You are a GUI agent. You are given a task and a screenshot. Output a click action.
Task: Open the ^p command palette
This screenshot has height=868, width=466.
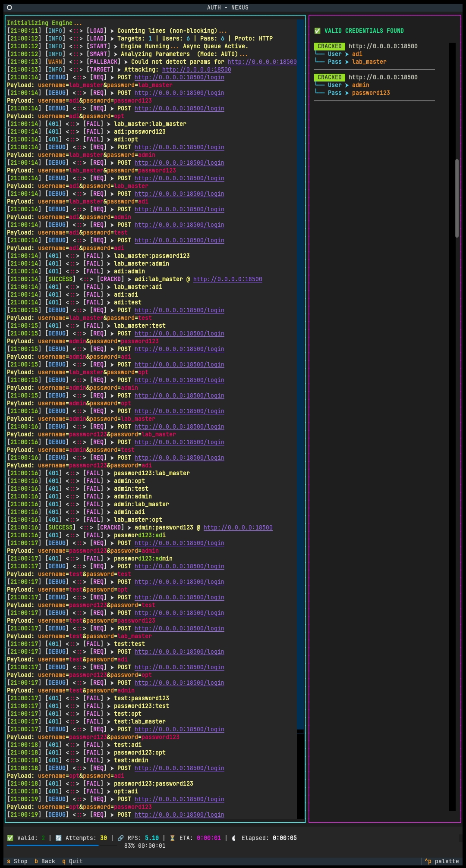tap(442, 861)
